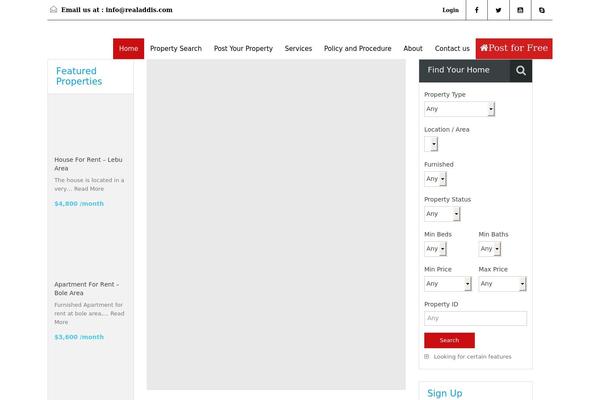Image resolution: width=600 pixels, height=400 pixels.
Task: Click the Featured Properties heading
Action: (79, 76)
